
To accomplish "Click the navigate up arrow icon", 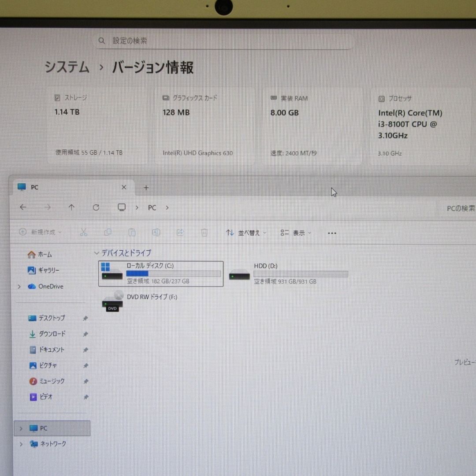I will coord(71,207).
